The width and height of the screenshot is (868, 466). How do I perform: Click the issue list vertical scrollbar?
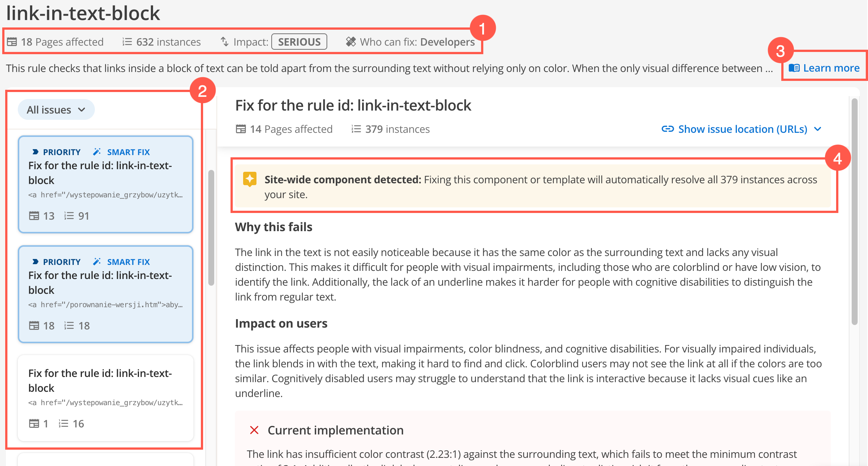pos(211,228)
